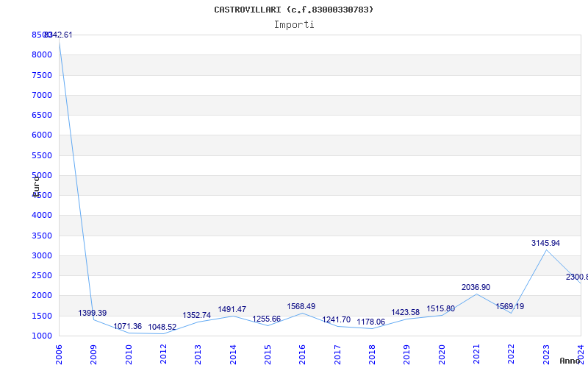Viewport: 588px width, 368px height.
Task: Click the 2015 year on x-axis
Action: click(x=268, y=354)
